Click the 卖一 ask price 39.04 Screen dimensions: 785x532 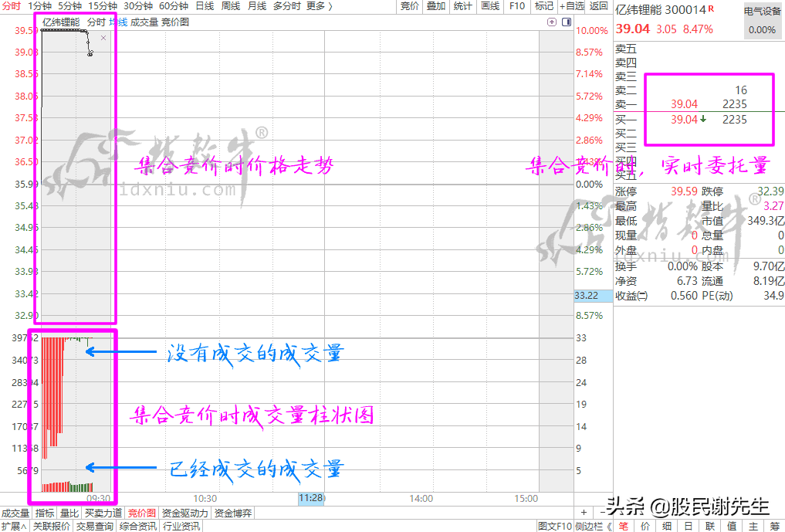click(685, 104)
